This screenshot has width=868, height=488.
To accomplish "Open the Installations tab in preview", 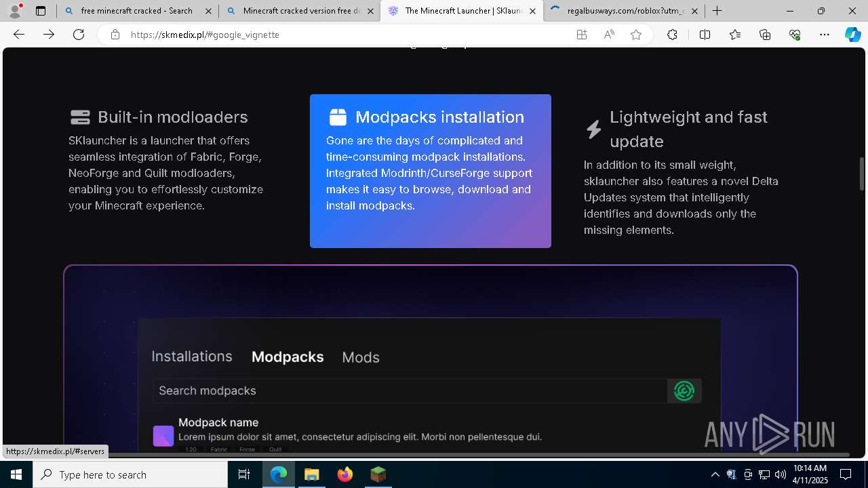I will pos(192,357).
